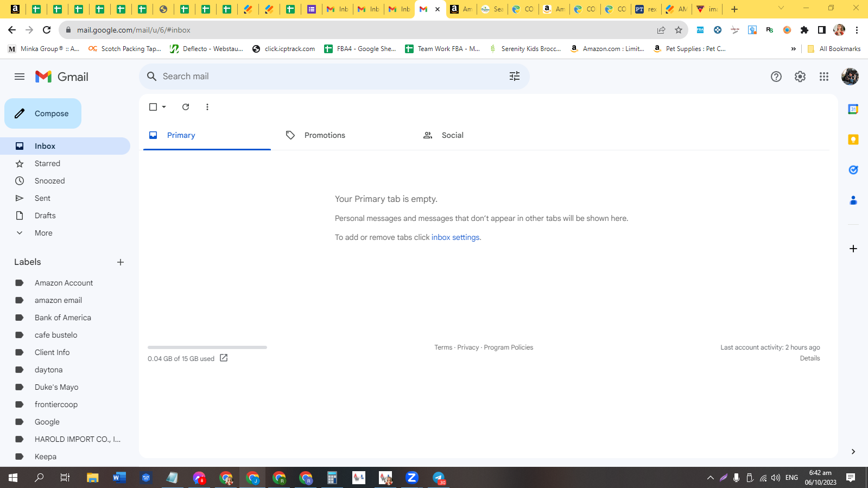Open the Chrome extensions puzzle icon

pyautogui.click(x=804, y=30)
